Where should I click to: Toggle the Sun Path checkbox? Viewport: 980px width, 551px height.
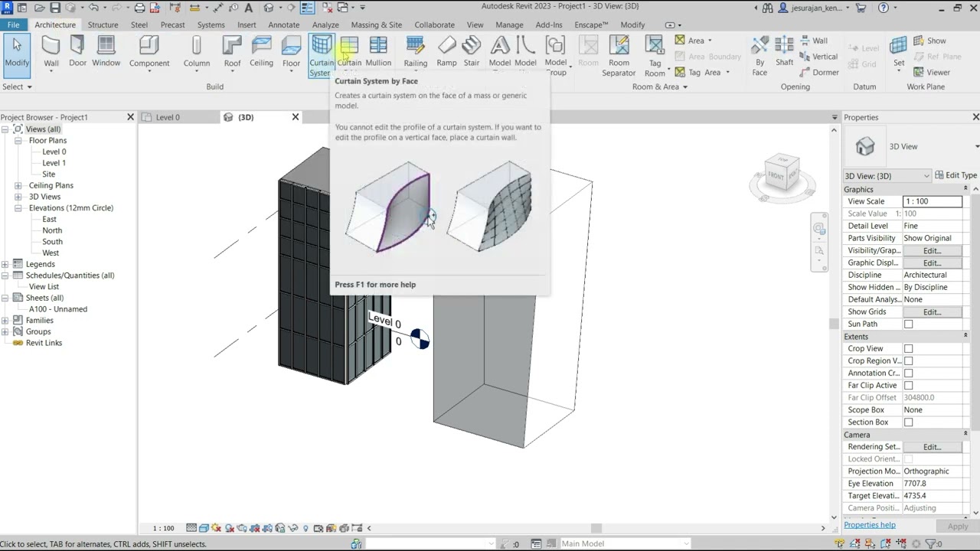pyautogui.click(x=908, y=324)
